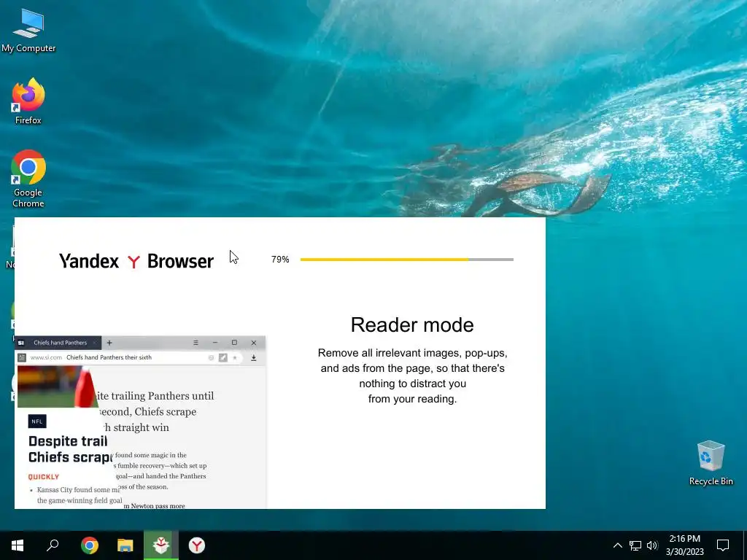Open the Windows Start menu
The image size is (747, 560).
coord(18,545)
